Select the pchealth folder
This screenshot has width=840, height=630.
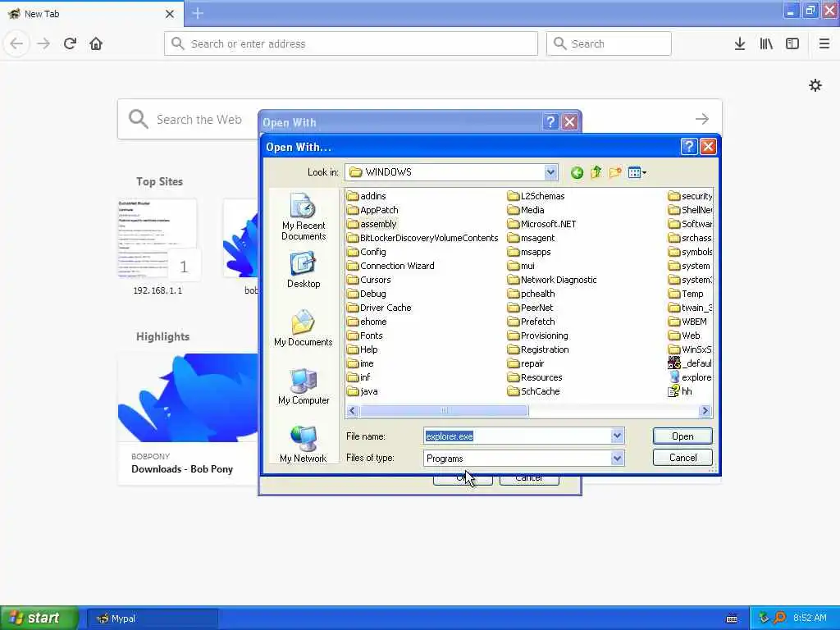[532, 294]
